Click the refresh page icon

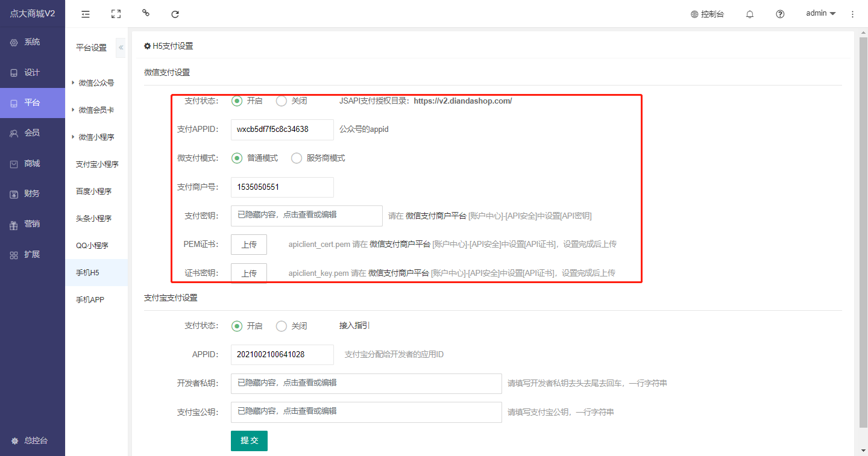tap(175, 14)
